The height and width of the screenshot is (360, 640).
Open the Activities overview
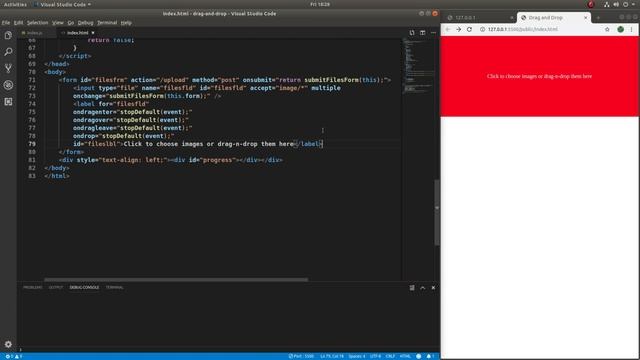pos(15,4)
